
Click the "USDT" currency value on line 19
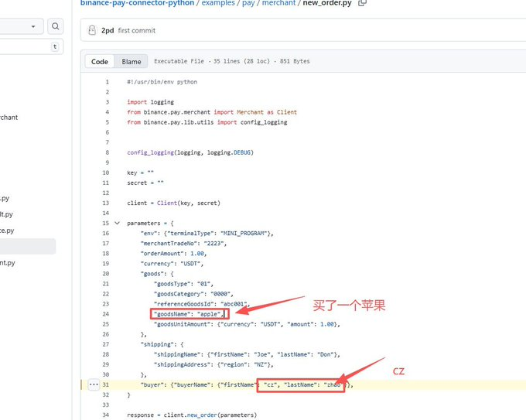point(190,264)
